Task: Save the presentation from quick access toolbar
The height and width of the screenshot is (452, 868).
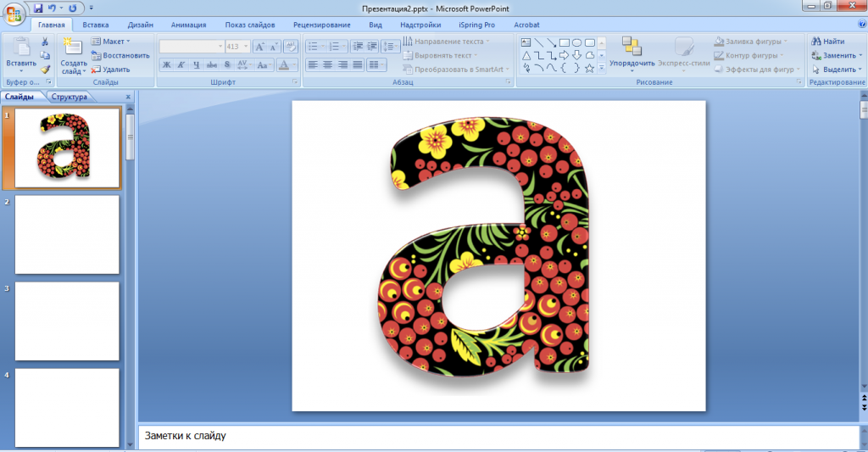Action: [38, 8]
